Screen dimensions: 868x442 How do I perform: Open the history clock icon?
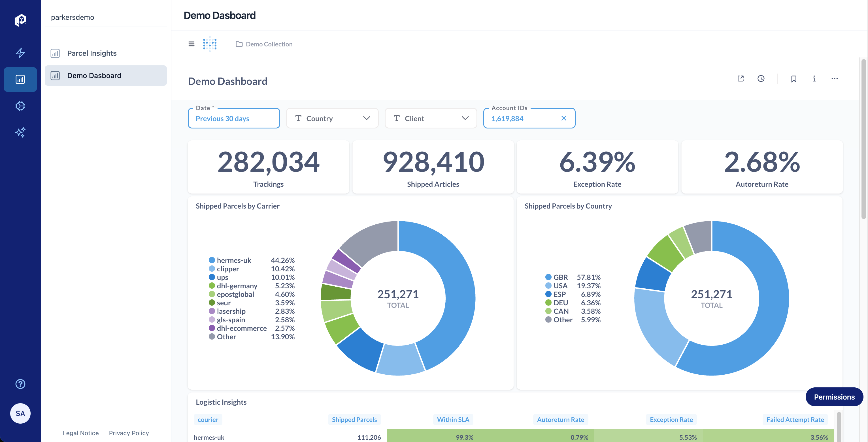pyautogui.click(x=761, y=79)
